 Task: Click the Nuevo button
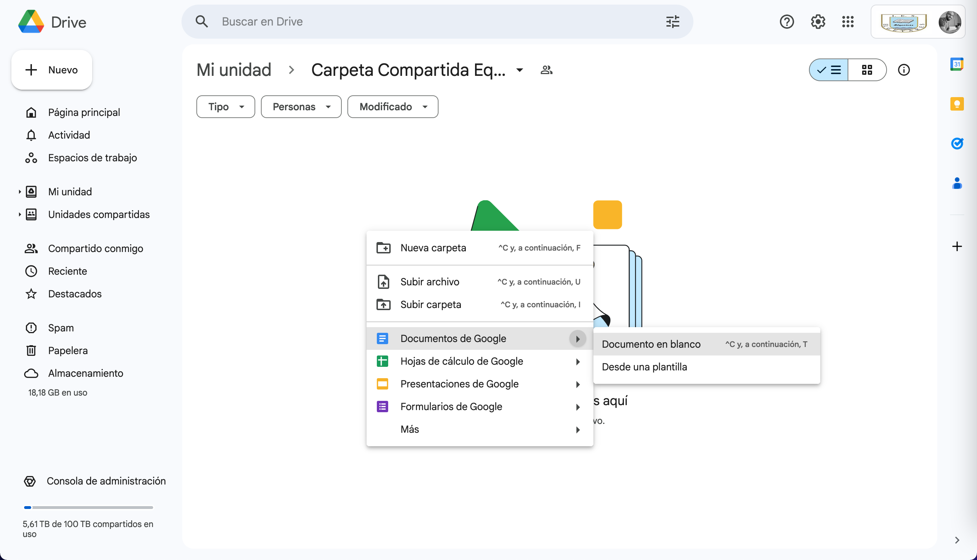pos(51,70)
